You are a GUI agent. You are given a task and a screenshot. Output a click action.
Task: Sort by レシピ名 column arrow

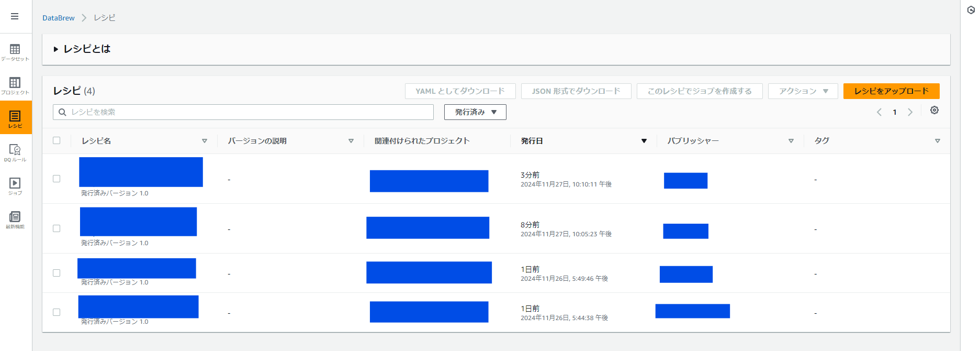[x=205, y=141]
